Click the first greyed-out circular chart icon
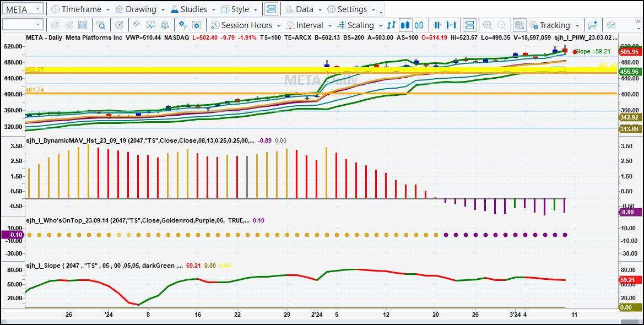Viewport: 644px width, 325px height. [x=55, y=25]
